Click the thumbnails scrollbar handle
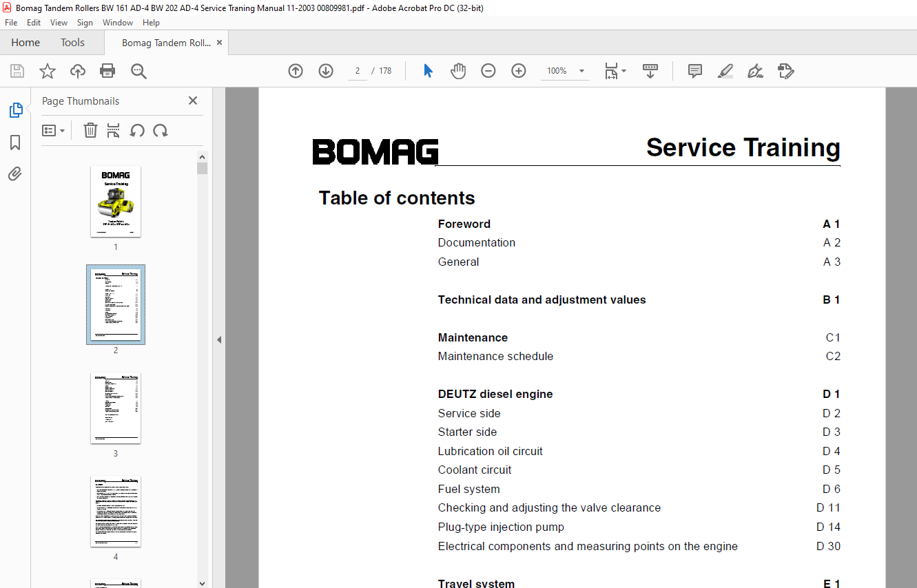917x588 pixels. (202, 168)
